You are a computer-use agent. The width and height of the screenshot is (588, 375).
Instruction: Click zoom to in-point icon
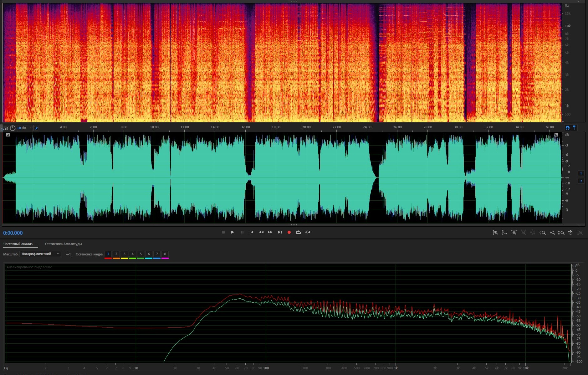click(543, 233)
